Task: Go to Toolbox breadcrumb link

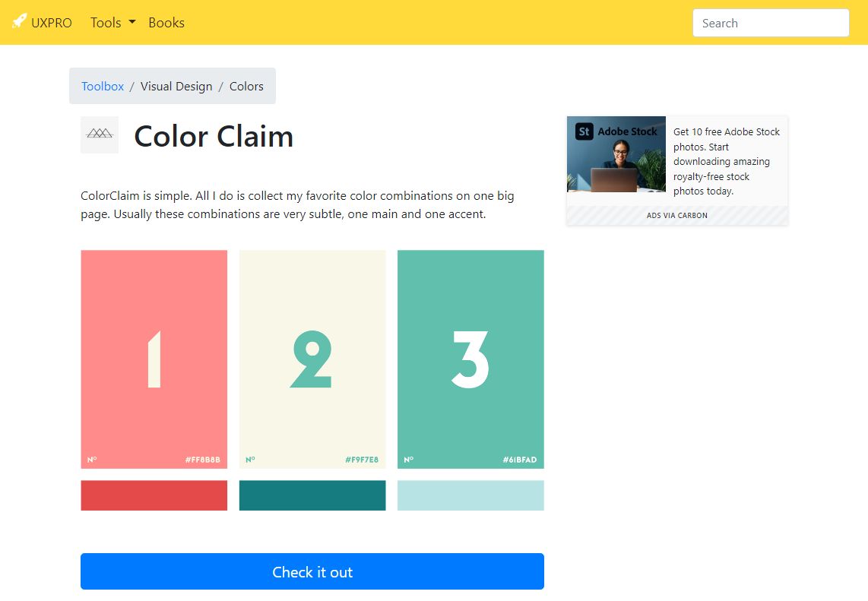Action: point(103,87)
